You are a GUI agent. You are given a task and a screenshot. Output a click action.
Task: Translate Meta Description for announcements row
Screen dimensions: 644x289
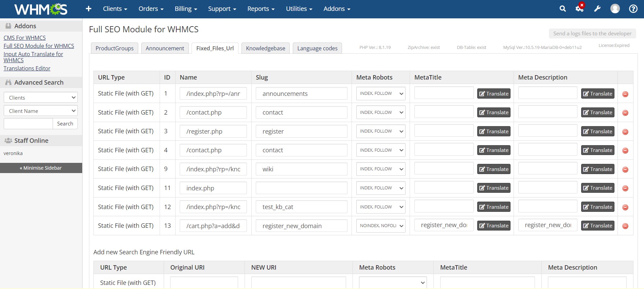598,93
